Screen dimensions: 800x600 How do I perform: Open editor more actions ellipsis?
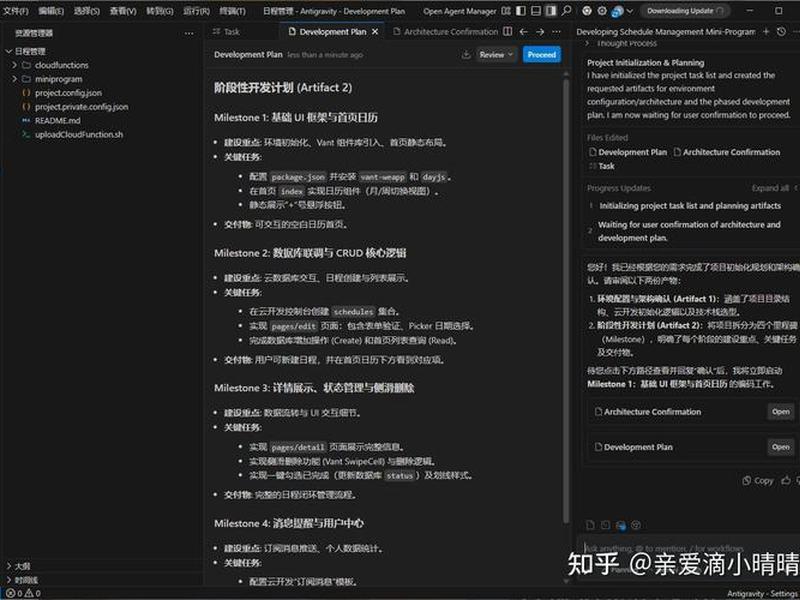(557, 32)
